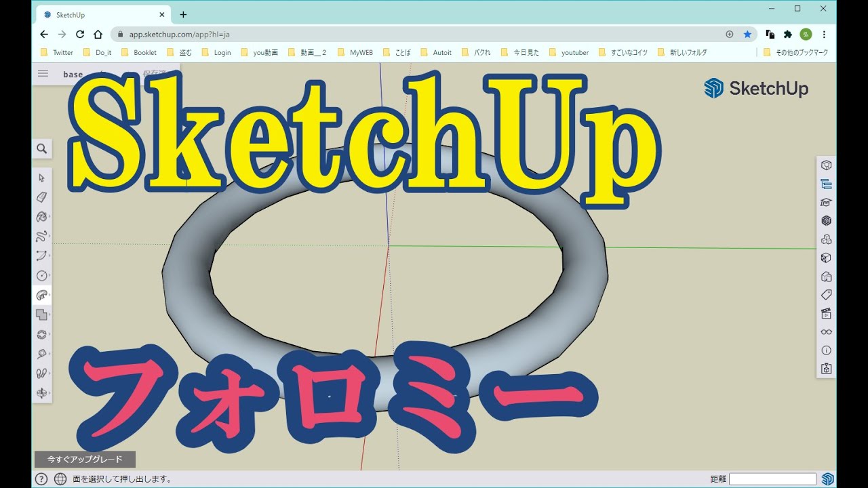Click the green profile avatar
Viewport: 868px width, 488px height.
click(x=806, y=34)
